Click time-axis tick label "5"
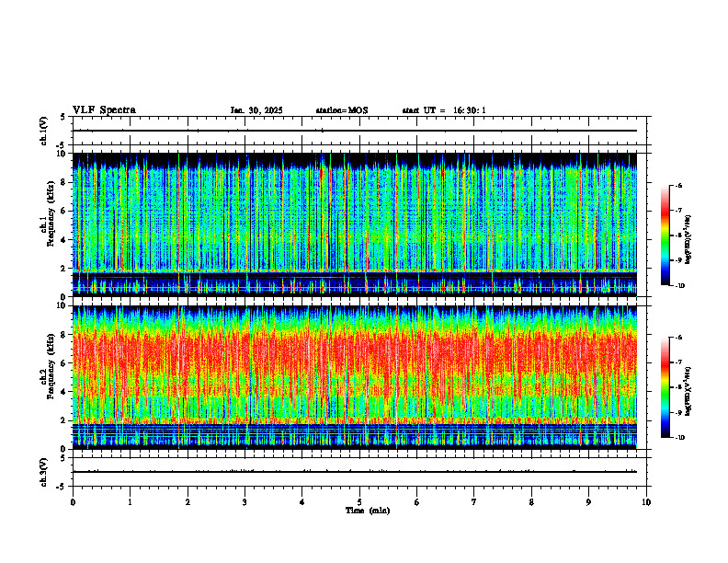Screen dimensions: 728x563 (359, 502)
